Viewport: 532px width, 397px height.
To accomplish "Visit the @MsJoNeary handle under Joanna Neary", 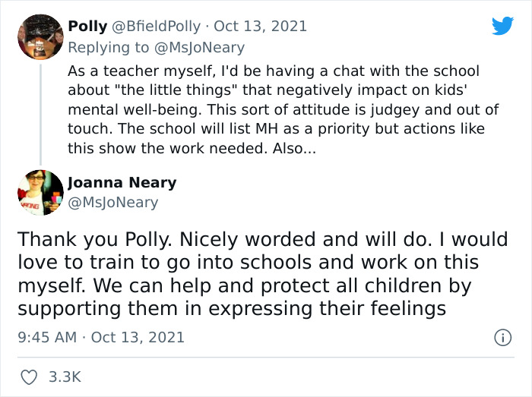I will pyautogui.click(x=112, y=202).
